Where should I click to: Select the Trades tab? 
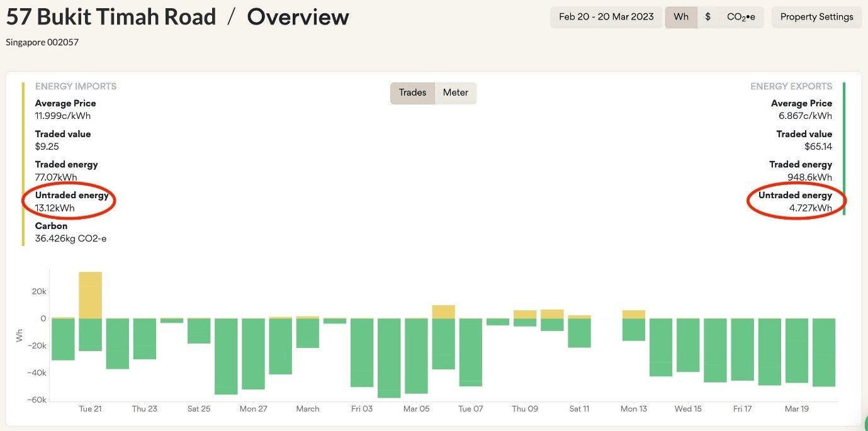(x=412, y=92)
